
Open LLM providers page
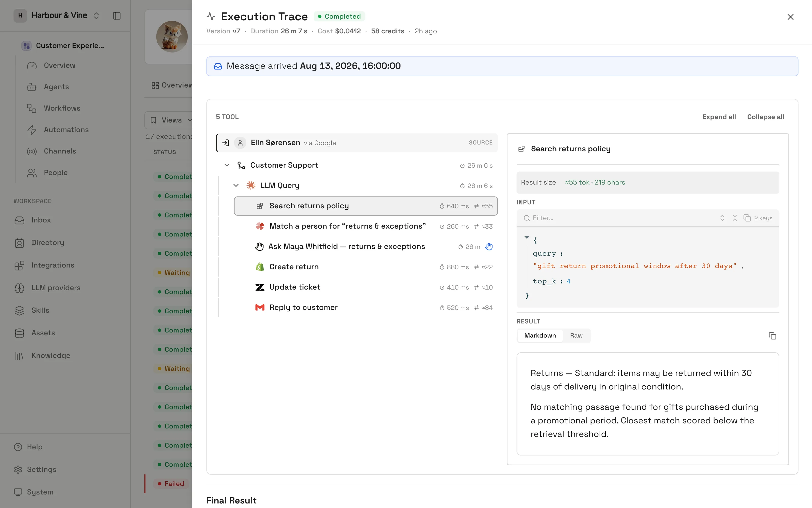(56, 288)
